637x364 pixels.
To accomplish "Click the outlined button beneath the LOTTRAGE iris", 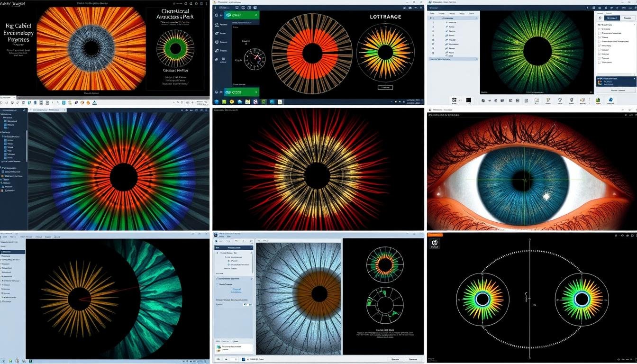I will coord(385,87).
